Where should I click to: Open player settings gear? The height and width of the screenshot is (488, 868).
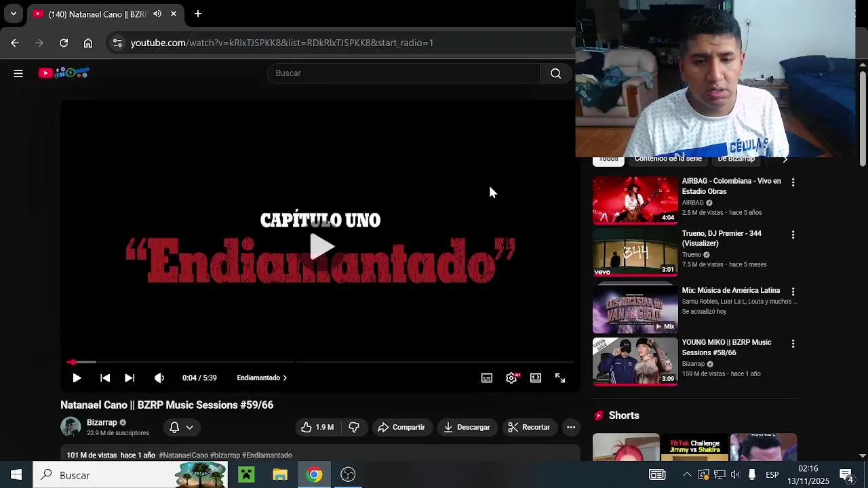(511, 378)
